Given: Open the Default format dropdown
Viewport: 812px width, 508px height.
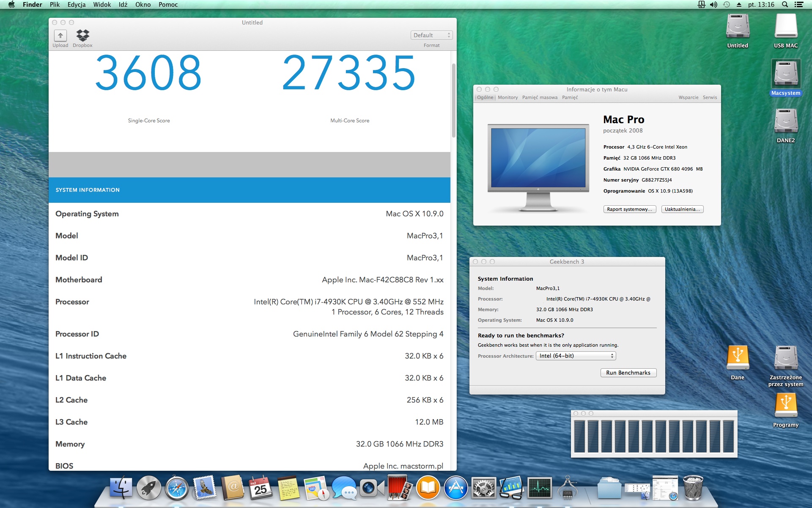Looking at the screenshot, I should click(431, 35).
